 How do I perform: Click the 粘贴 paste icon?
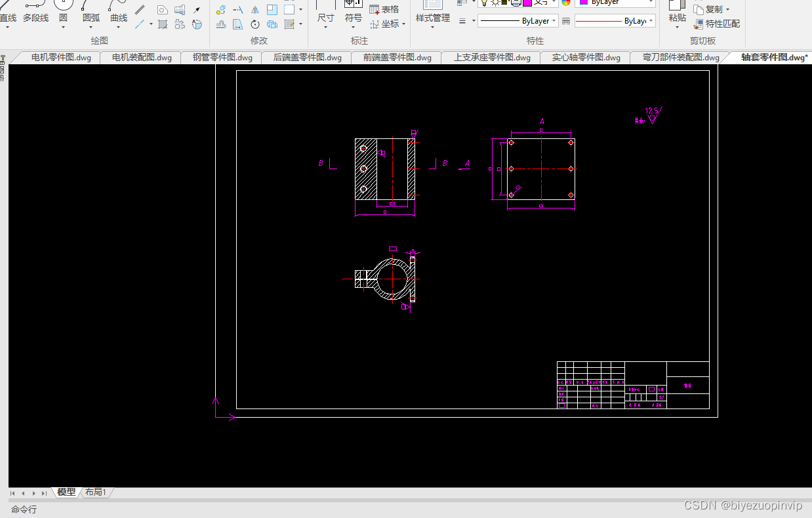click(678, 12)
